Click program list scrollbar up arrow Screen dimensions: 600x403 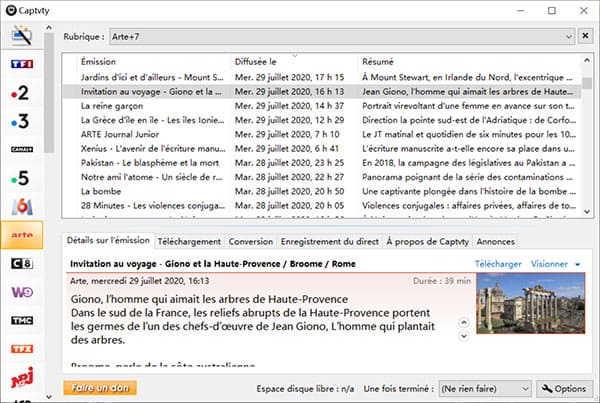587,60
